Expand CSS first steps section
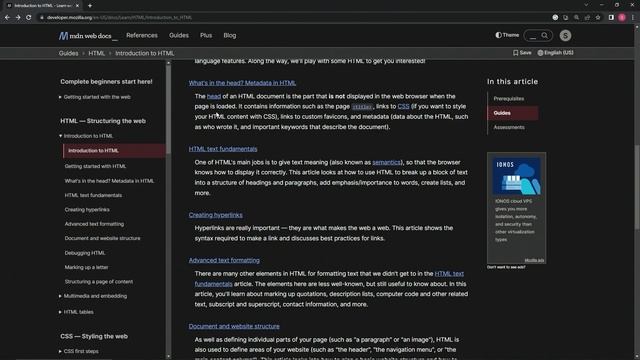The image size is (640, 360). point(79,351)
